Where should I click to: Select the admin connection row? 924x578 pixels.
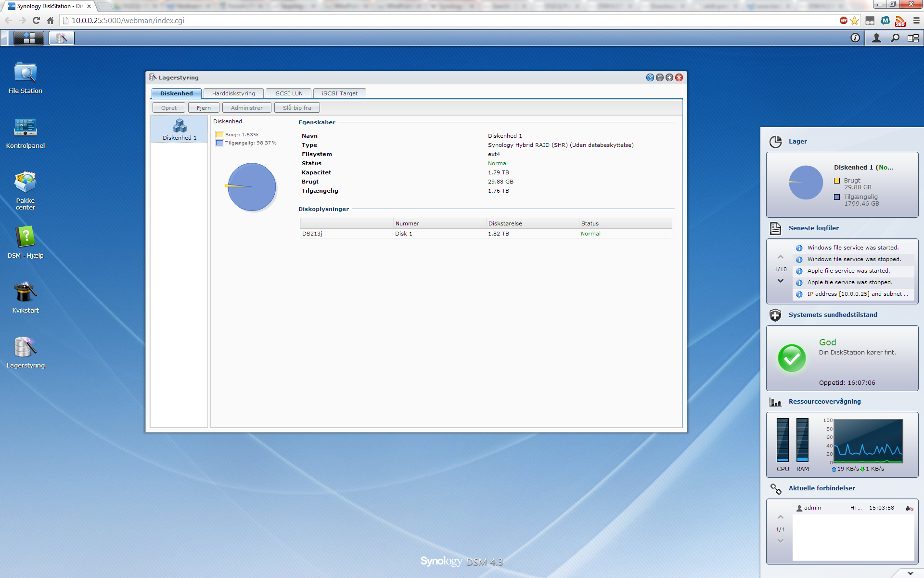pyautogui.click(x=853, y=508)
